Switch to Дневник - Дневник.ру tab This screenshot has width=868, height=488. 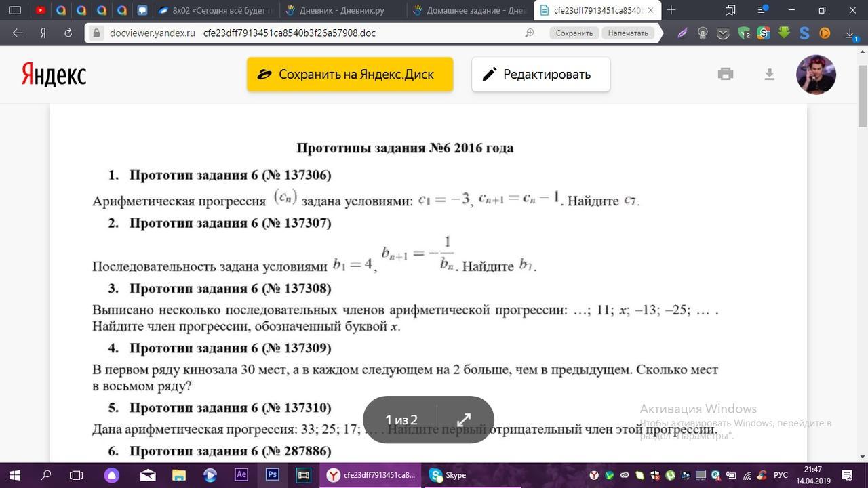(x=342, y=10)
